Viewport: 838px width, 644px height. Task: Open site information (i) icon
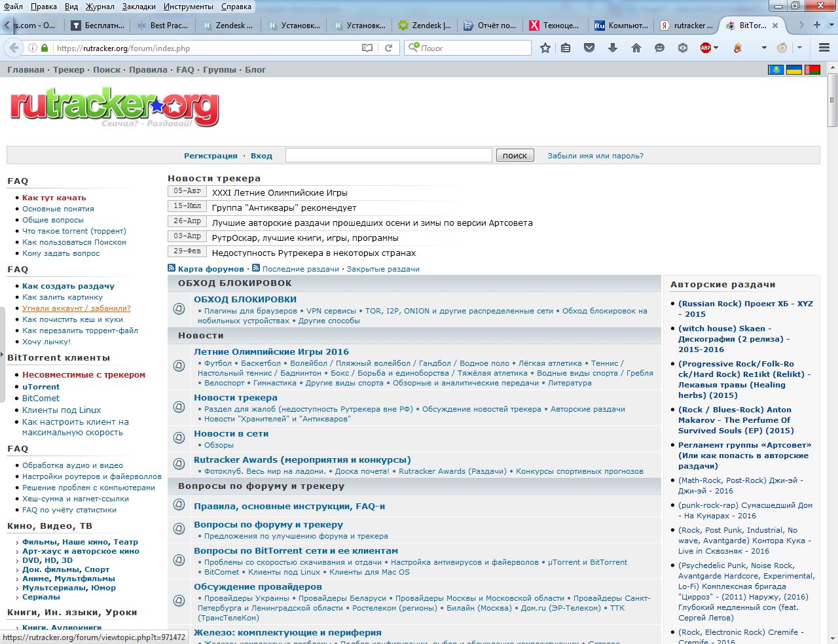32,48
